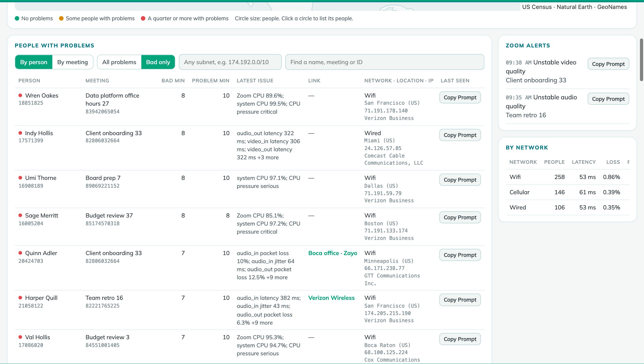Screen dimensions: 644x364
Task: Copy Prompt for Indy Hollis row
Action: 460,135
